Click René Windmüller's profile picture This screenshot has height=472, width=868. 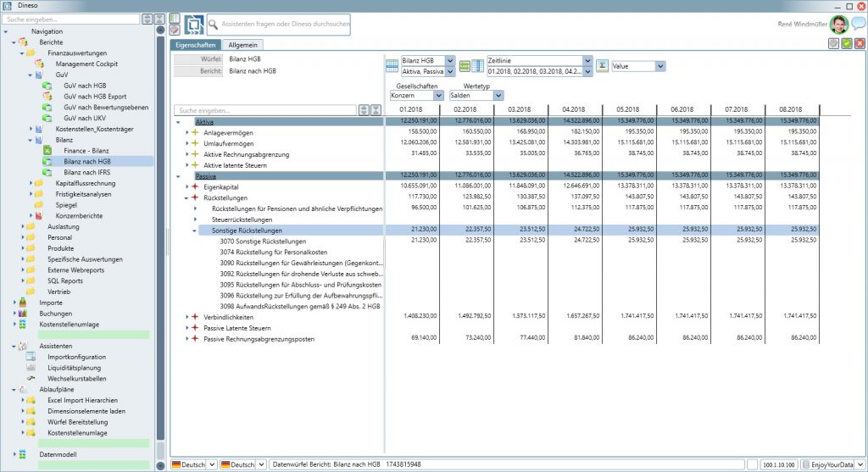point(838,24)
